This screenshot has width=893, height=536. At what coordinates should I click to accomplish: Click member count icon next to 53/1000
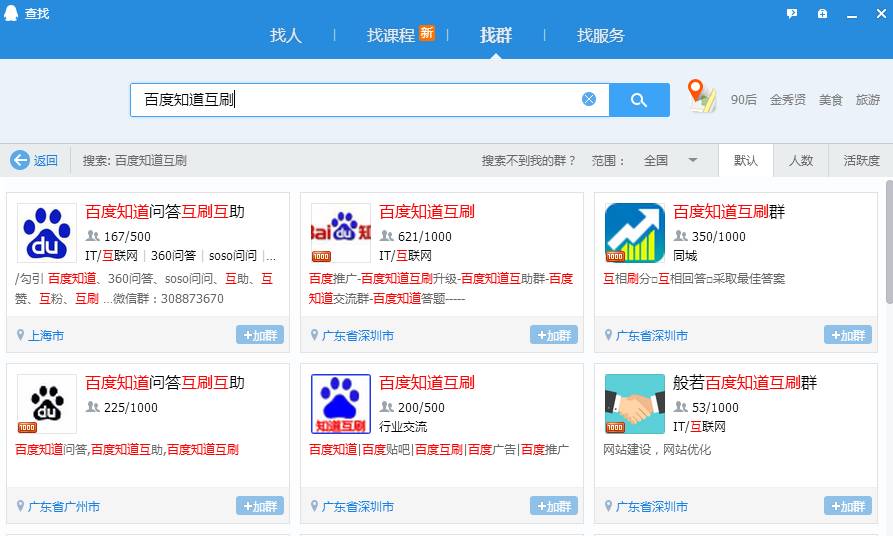point(681,407)
